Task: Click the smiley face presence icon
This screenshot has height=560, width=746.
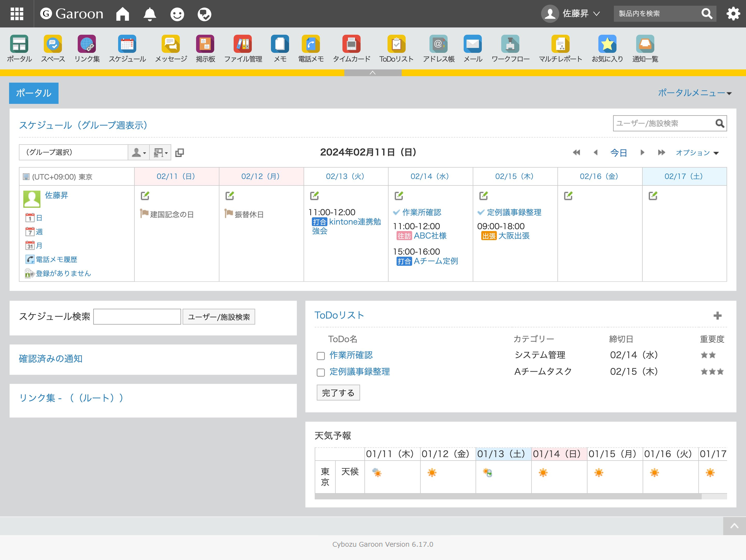Action: coord(177,14)
